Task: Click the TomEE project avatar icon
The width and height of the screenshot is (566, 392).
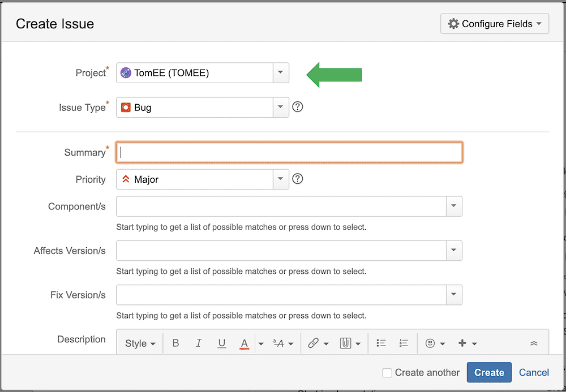Action: (126, 73)
